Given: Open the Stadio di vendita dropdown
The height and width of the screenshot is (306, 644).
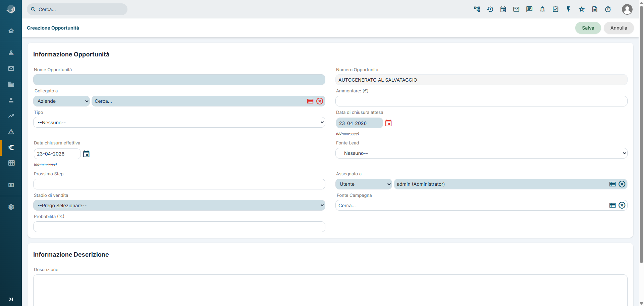Looking at the screenshot, I should point(179,205).
